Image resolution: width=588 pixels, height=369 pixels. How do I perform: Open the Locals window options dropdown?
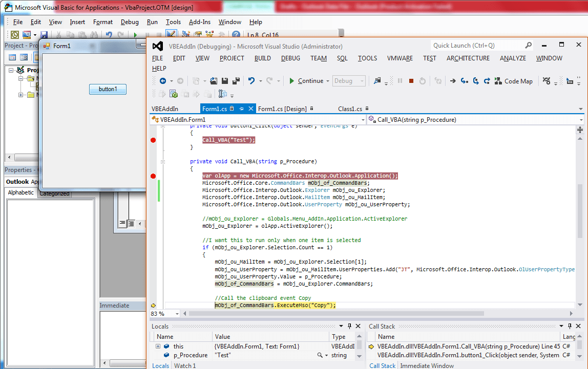tap(341, 327)
